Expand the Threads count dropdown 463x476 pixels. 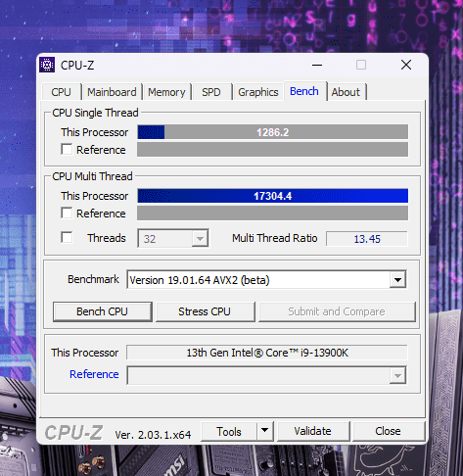tap(200, 238)
